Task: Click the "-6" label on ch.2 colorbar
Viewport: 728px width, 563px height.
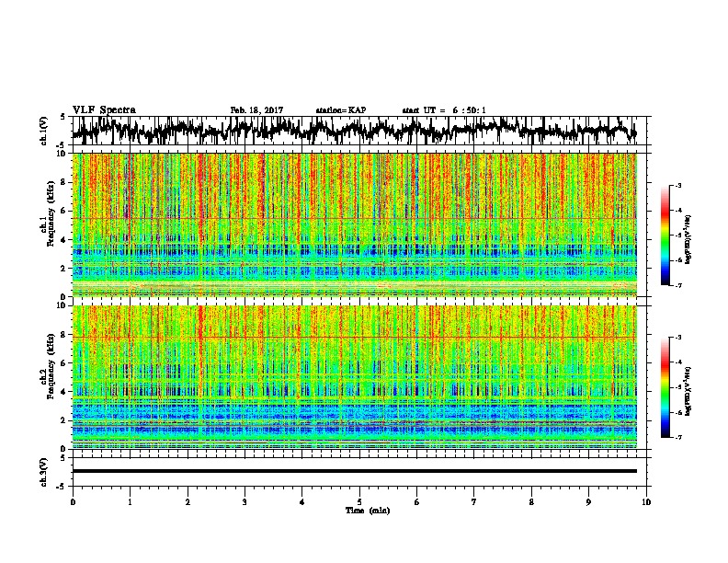Action: pyautogui.click(x=677, y=412)
